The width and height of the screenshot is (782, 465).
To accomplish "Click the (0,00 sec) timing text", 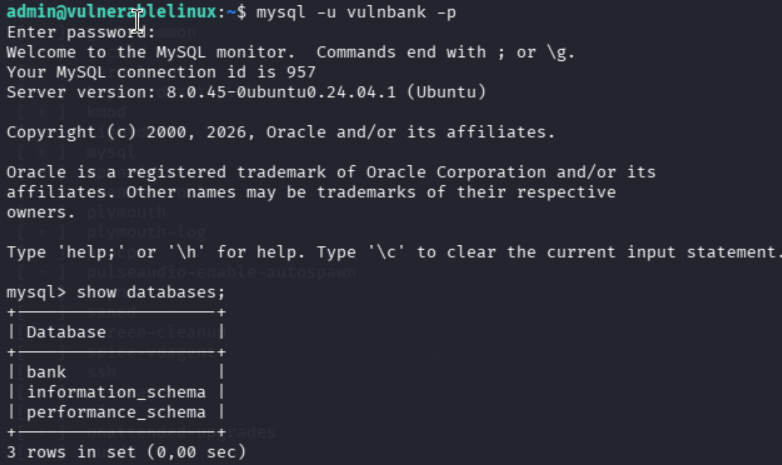I will click(x=196, y=452).
